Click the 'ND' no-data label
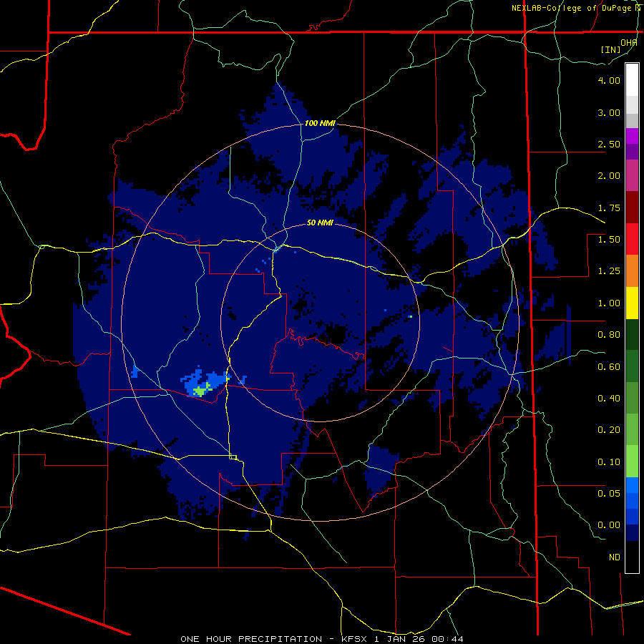The image size is (644, 644). click(x=615, y=557)
